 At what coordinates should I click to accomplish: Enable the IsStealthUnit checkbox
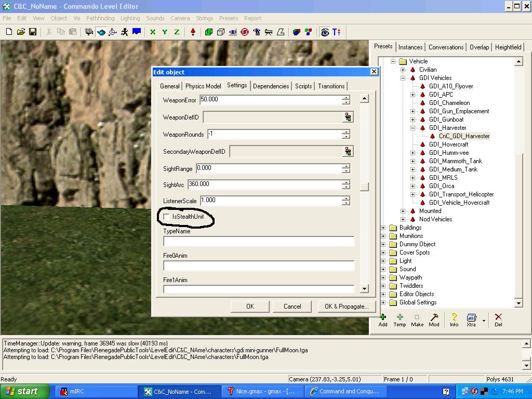167,217
